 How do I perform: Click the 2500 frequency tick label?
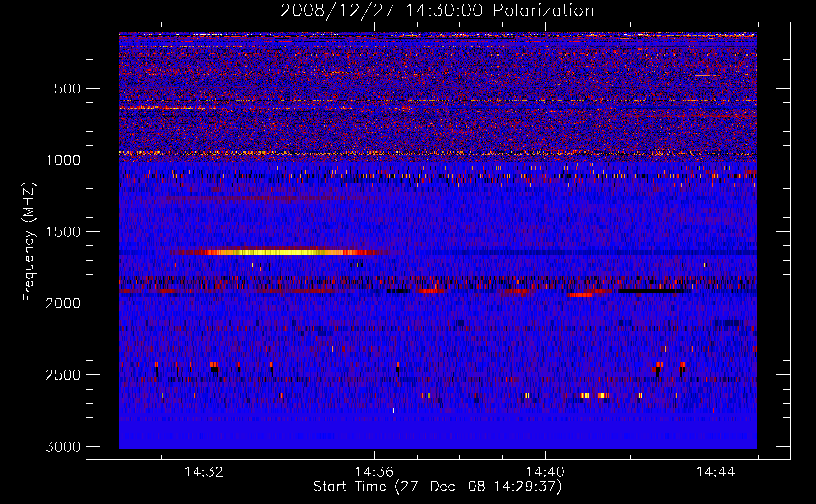(x=63, y=375)
